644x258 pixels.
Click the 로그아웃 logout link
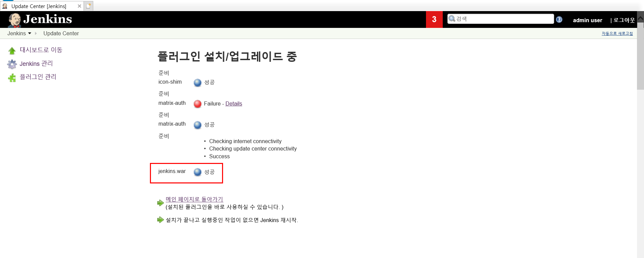click(624, 20)
